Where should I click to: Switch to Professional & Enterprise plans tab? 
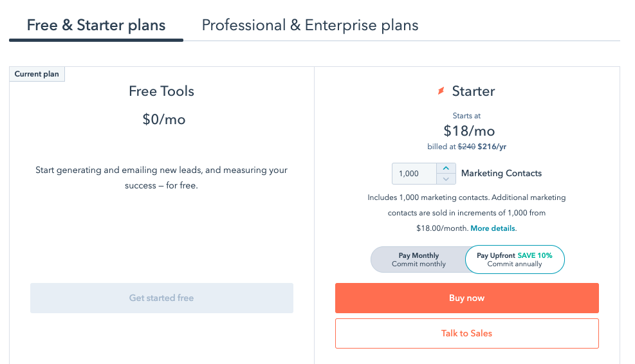310,26
